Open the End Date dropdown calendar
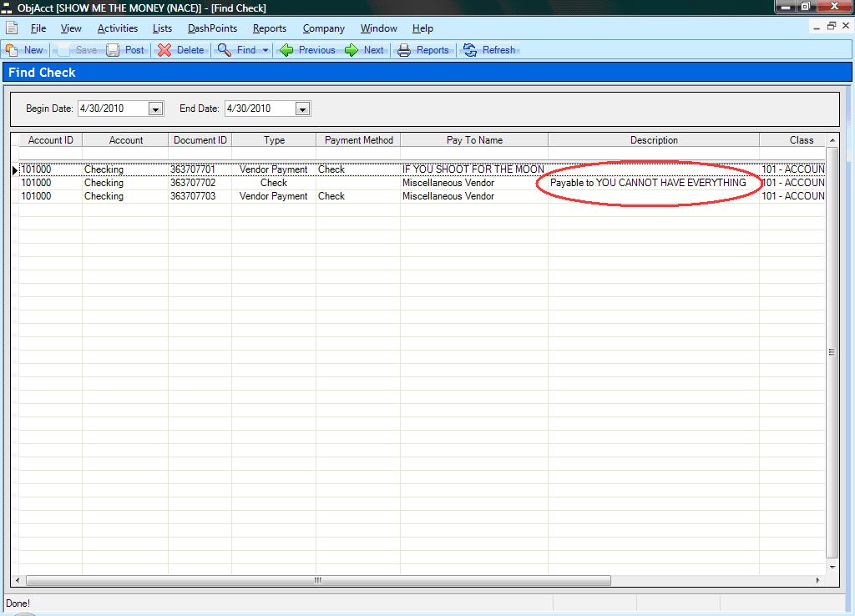Viewport: 855px width, 616px height. point(302,109)
